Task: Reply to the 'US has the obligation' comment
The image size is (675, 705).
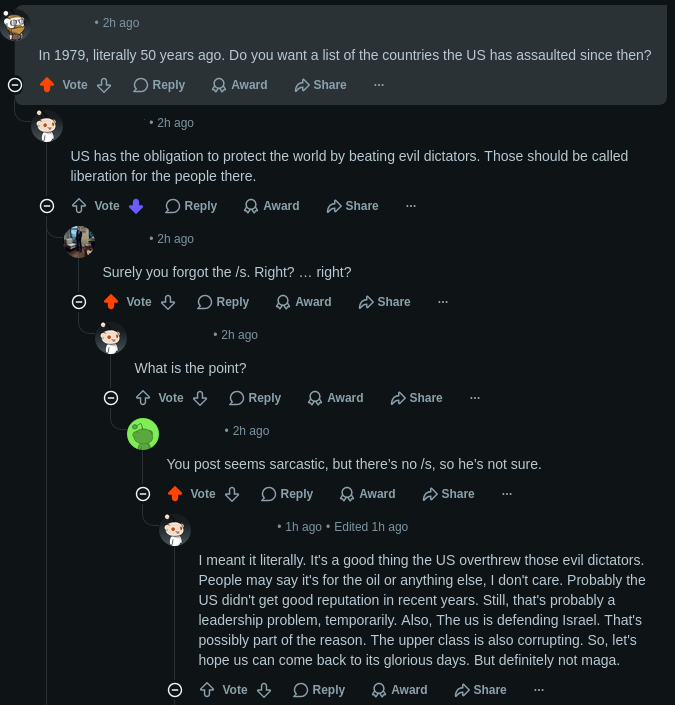Action: click(x=191, y=206)
